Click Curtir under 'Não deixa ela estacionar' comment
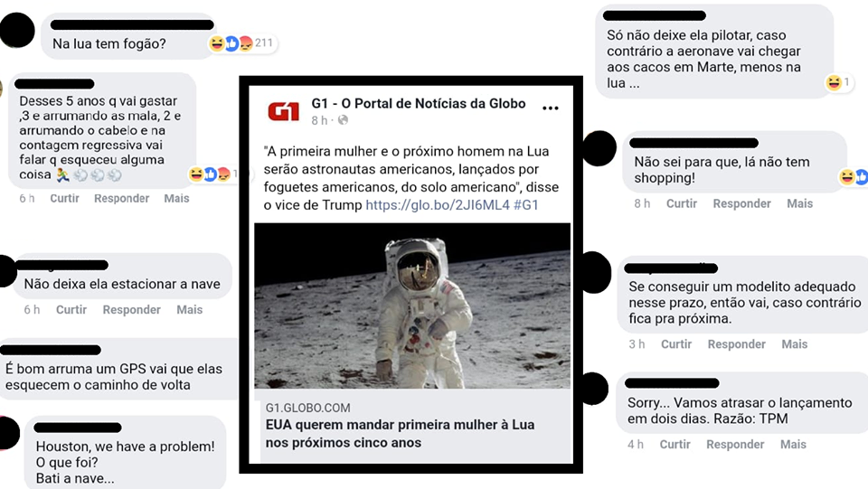868x489 pixels. pos(71,310)
